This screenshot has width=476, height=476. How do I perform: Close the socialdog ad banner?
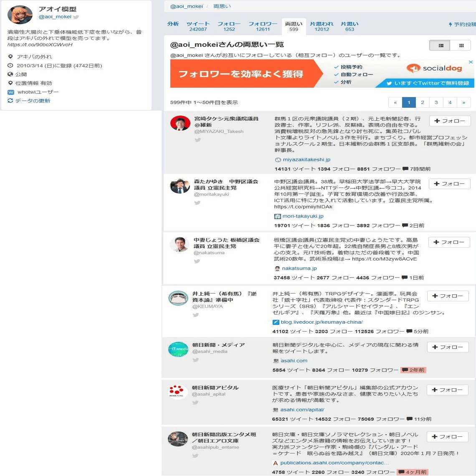coord(471,62)
